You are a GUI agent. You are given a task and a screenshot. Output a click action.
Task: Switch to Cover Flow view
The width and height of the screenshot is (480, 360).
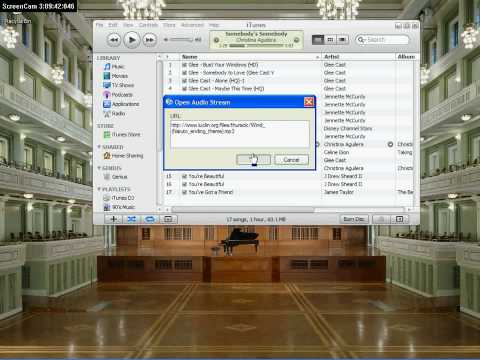342,40
